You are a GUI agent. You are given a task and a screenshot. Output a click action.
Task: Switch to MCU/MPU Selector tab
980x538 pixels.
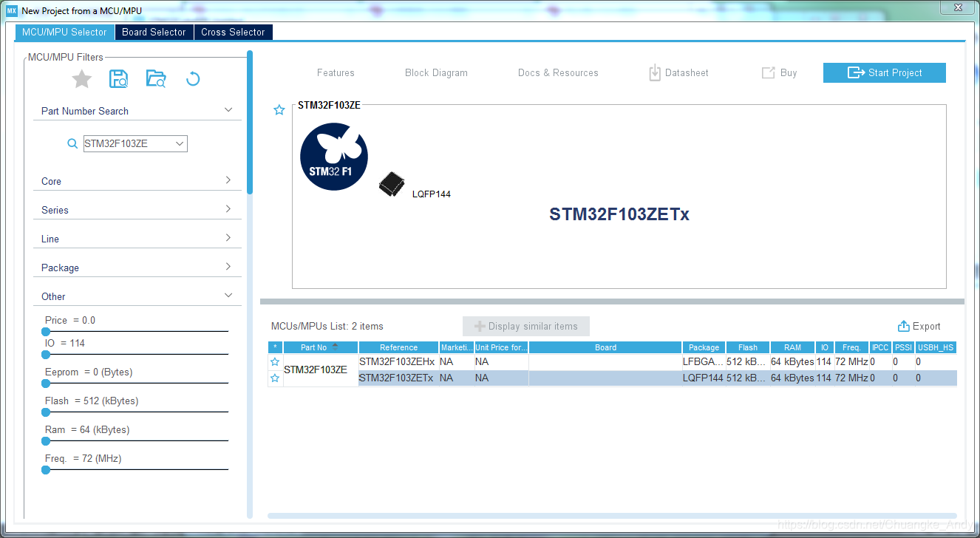[64, 32]
